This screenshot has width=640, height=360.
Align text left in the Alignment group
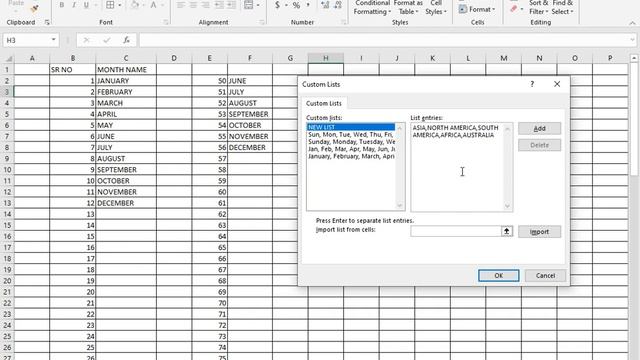[x=181, y=5]
